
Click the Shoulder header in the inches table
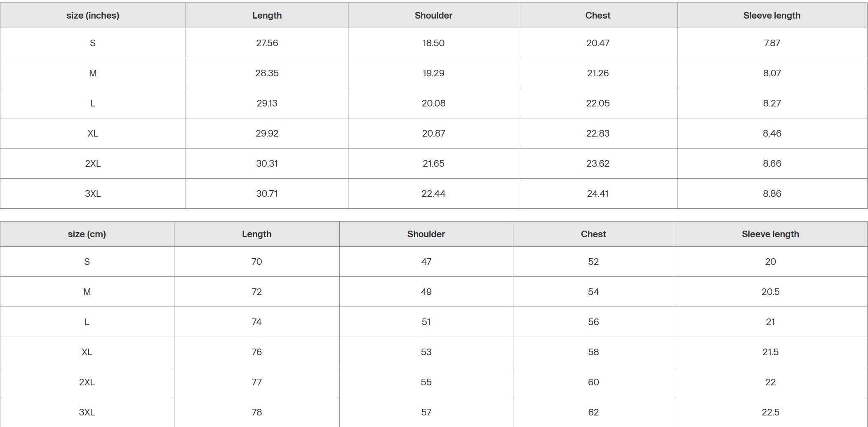tap(433, 16)
